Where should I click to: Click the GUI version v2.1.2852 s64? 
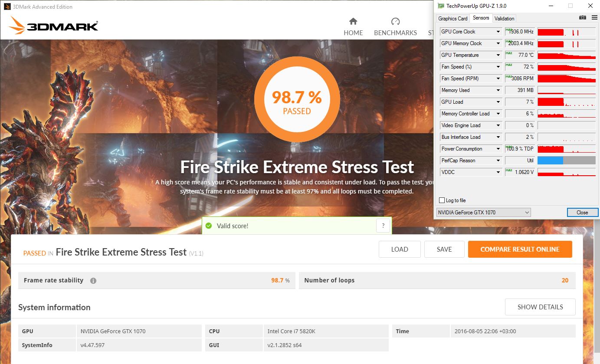285,345
